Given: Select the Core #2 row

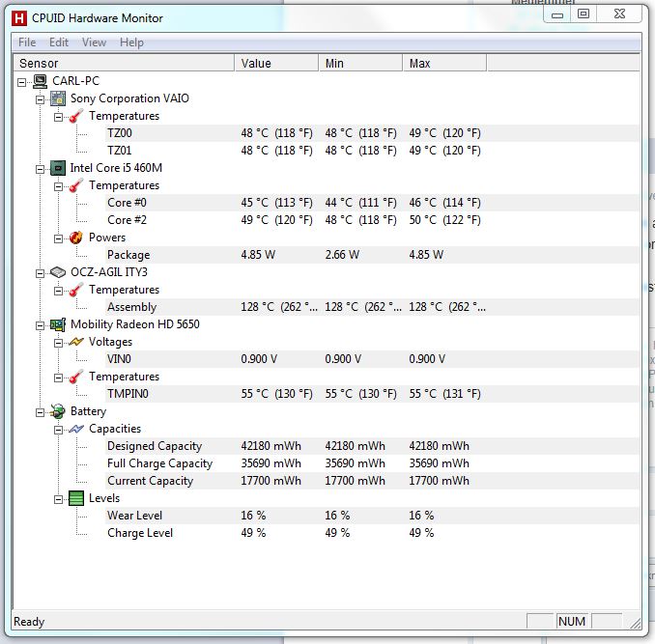Looking at the screenshot, I should [x=372, y=220].
